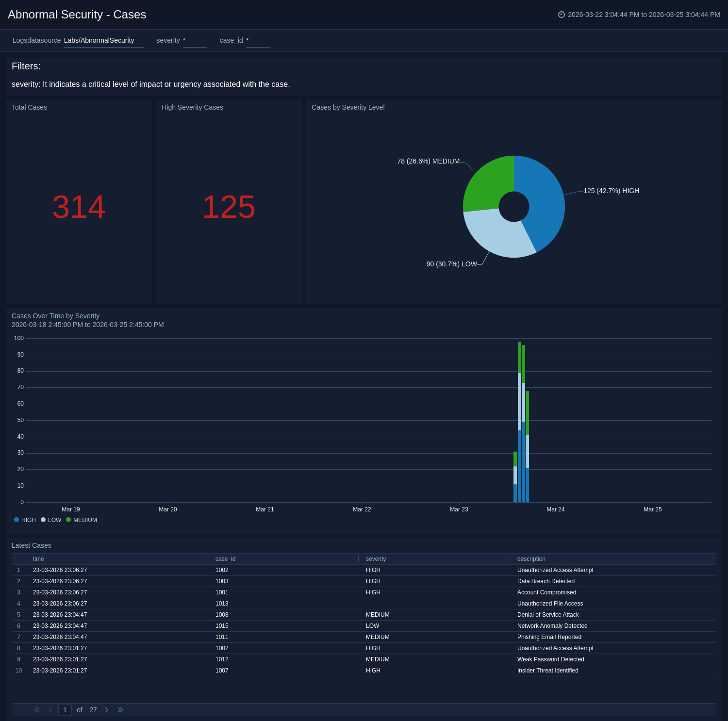Click the Total Cases value 314

pyautogui.click(x=79, y=207)
